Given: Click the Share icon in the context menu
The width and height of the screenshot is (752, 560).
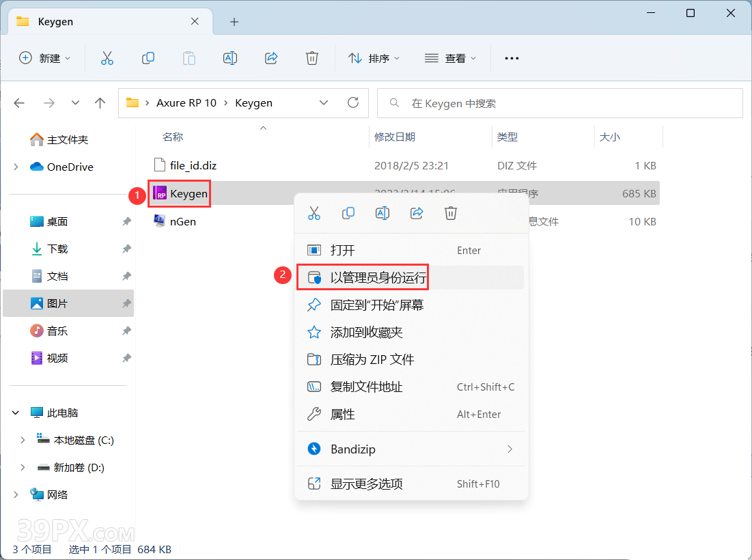Looking at the screenshot, I should pyautogui.click(x=417, y=213).
